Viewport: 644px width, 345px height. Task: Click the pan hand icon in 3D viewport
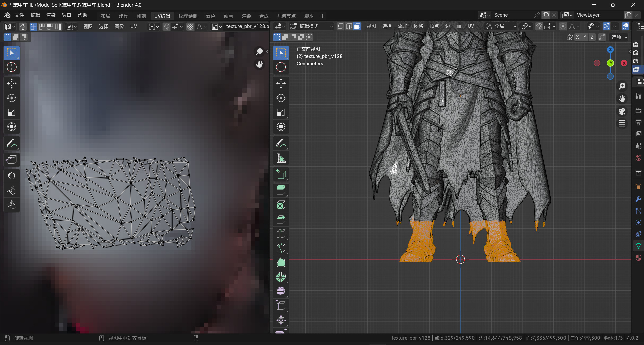coord(622,99)
